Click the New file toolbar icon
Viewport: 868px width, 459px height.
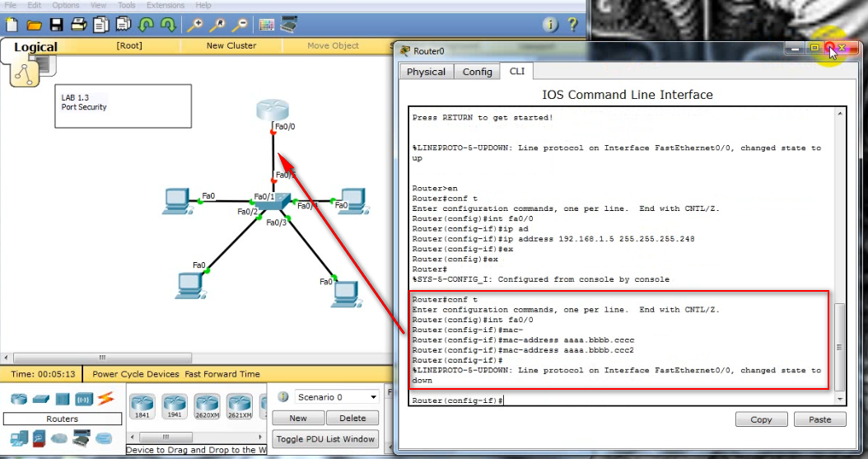click(x=12, y=25)
